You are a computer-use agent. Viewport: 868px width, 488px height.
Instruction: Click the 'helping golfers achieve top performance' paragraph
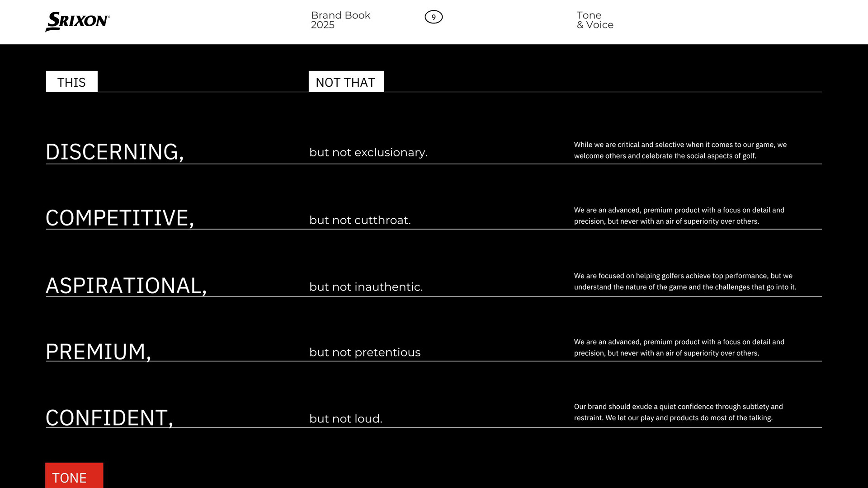click(x=685, y=281)
